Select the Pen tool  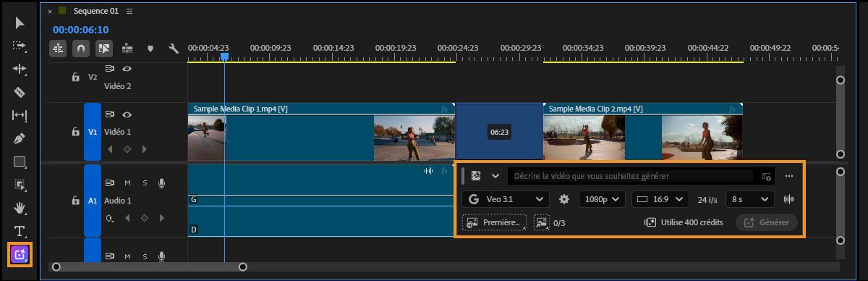[20, 138]
